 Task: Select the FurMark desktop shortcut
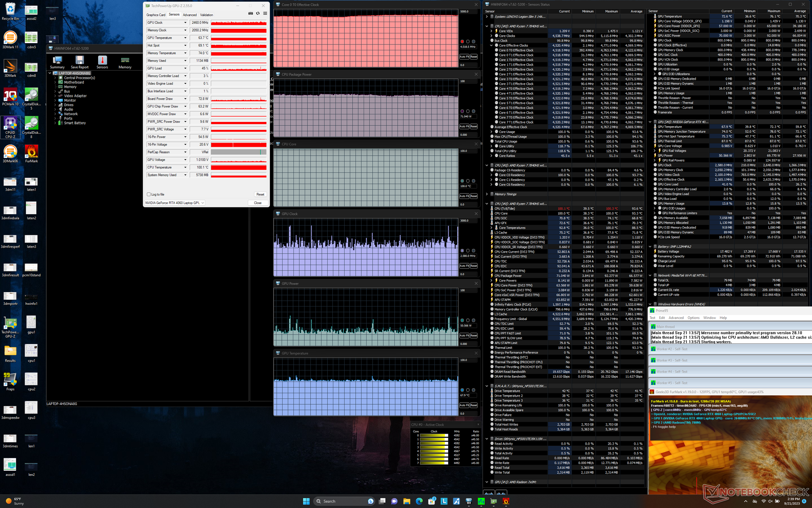pos(31,154)
